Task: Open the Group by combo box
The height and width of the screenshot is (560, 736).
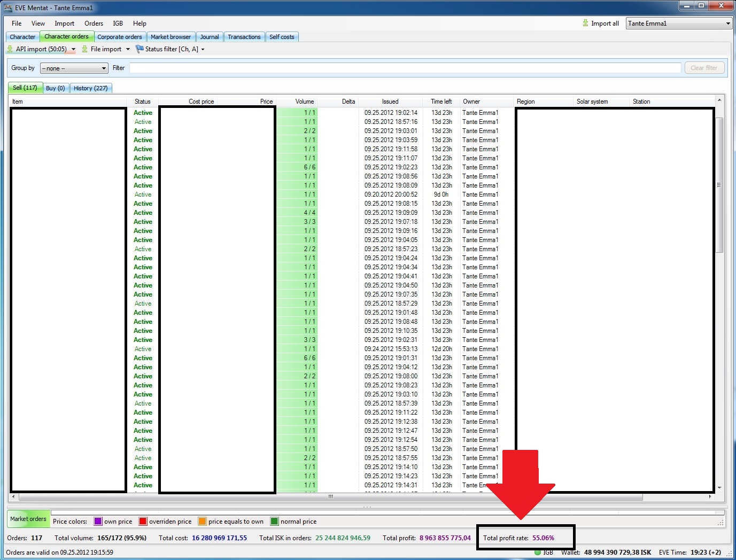Action: point(74,68)
